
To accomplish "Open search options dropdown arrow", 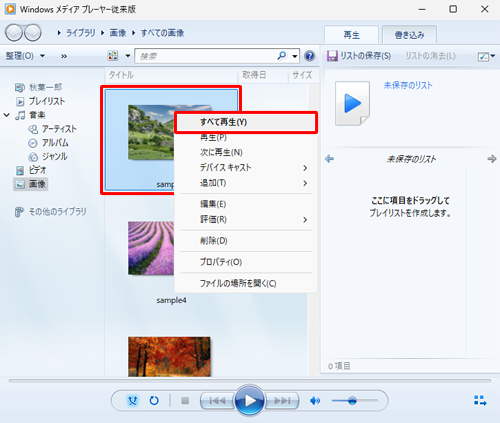I will click(x=295, y=56).
